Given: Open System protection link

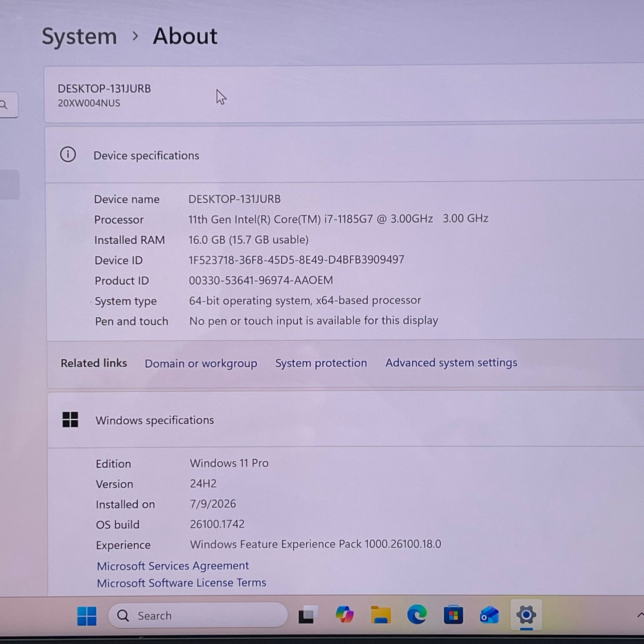Looking at the screenshot, I should point(321,363).
